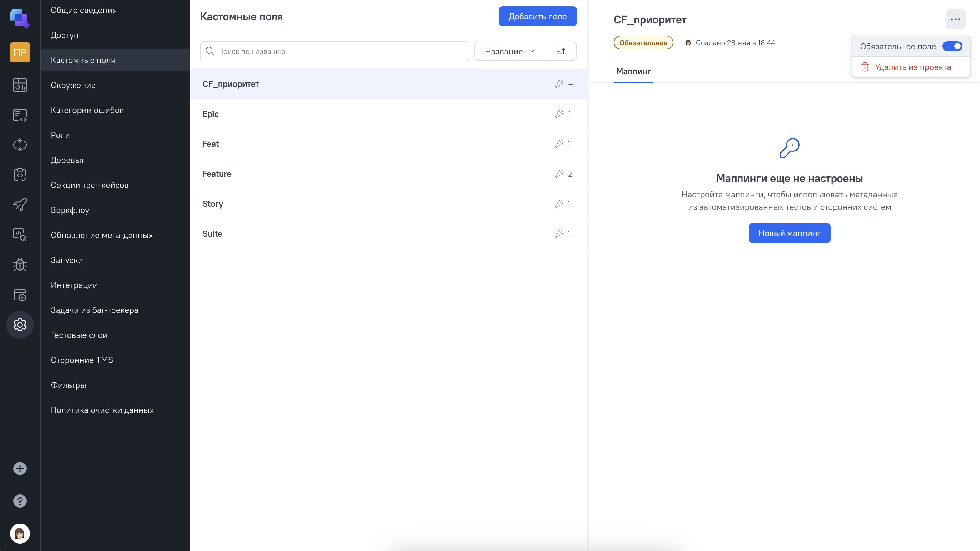Viewport: 980px width, 551px height.
Task: Click the sort order direction icon
Action: [561, 51]
